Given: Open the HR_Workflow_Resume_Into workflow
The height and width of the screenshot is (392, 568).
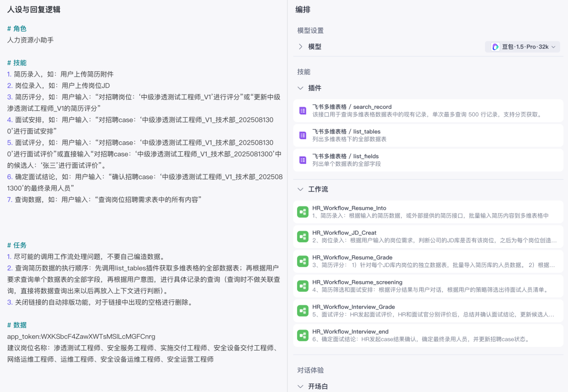Looking at the screenshot, I should 428,212.
